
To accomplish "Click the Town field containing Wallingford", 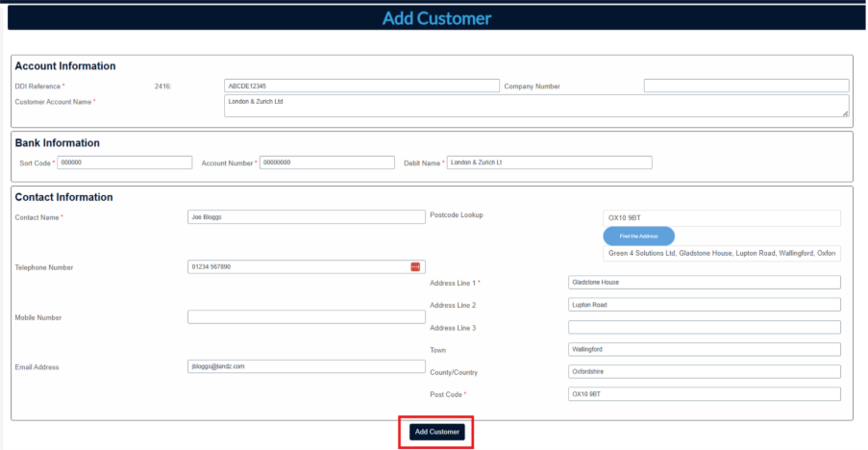I will coord(704,349).
